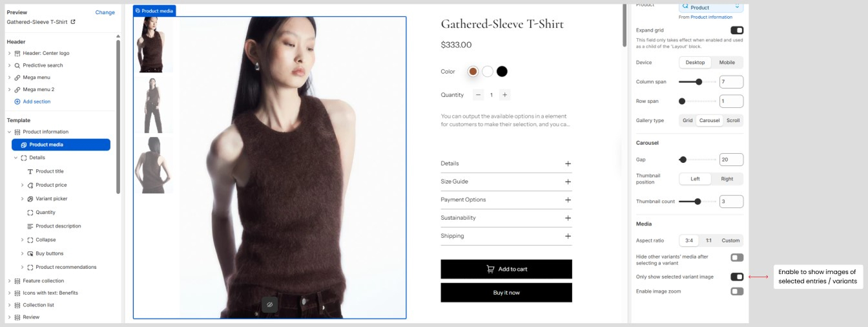Select the black color swatch
868x327 pixels.
click(502, 72)
